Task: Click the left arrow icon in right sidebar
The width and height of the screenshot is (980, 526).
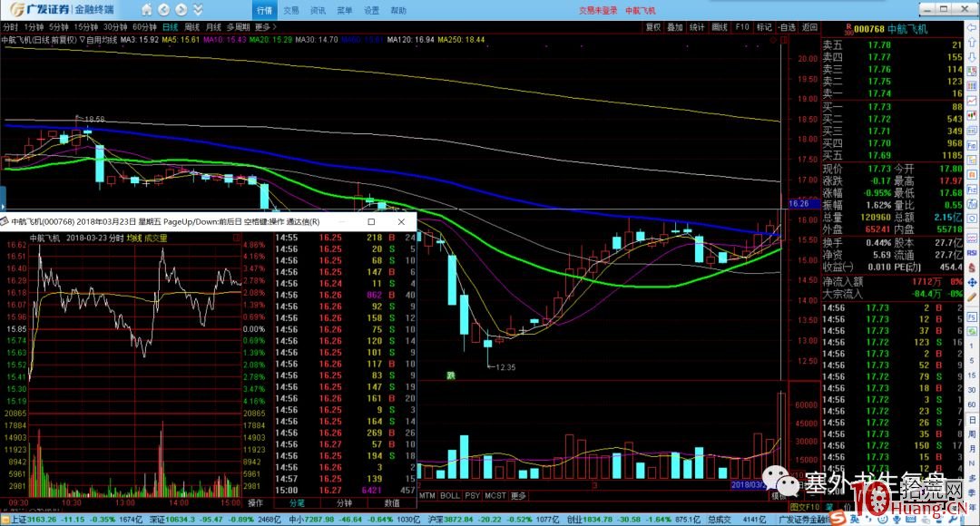Action: [972, 27]
